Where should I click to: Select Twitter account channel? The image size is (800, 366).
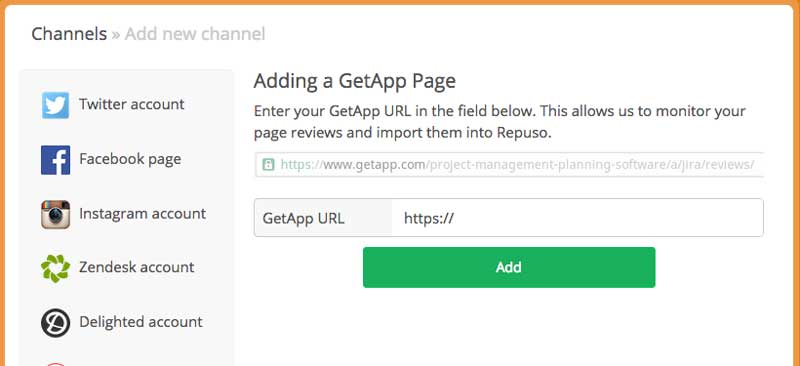click(x=132, y=105)
